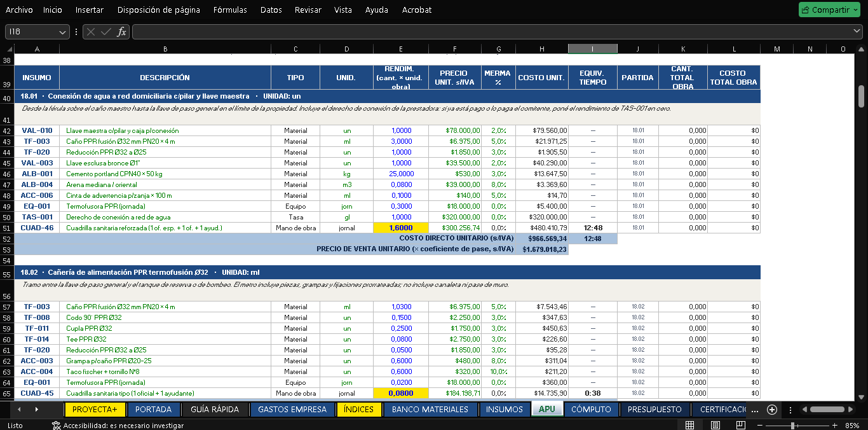Select cell with insumo code VAL-010

(x=37, y=130)
